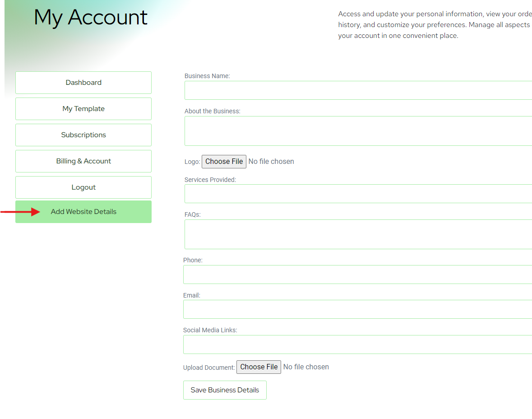Focus the Phone input field
The image size is (532, 419).
tap(358, 275)
